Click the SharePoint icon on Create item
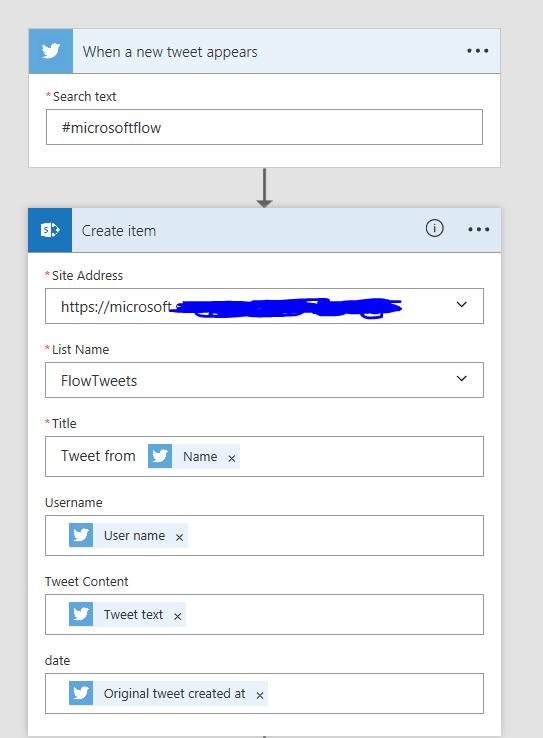Screen dimensions: 543x738 (x=50, y=230)
